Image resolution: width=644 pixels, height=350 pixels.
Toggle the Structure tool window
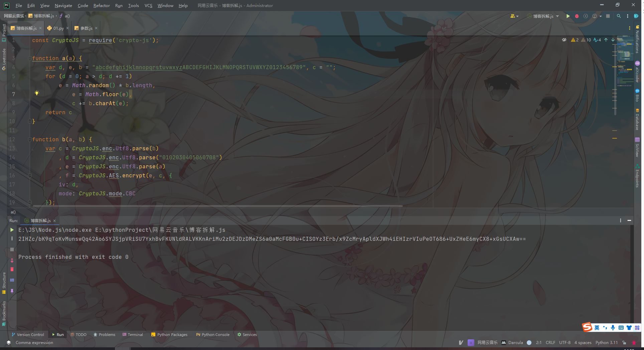pyautogui.click(x=4, y=283)
